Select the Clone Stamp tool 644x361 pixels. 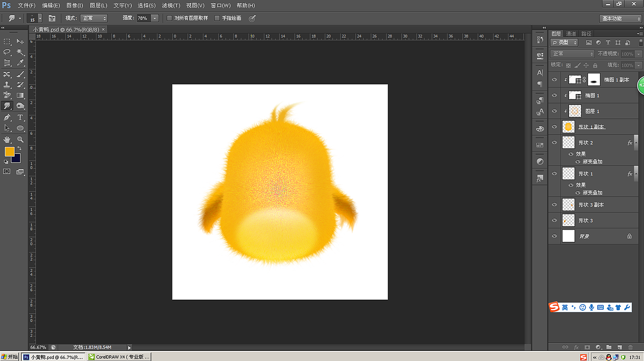click(x=7, y=84)
